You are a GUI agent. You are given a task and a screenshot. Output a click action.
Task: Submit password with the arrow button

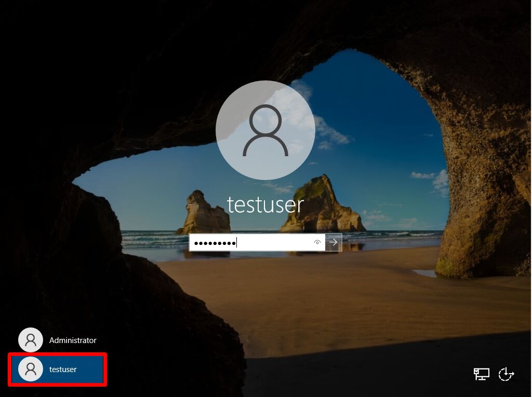(x=333, y=242)
